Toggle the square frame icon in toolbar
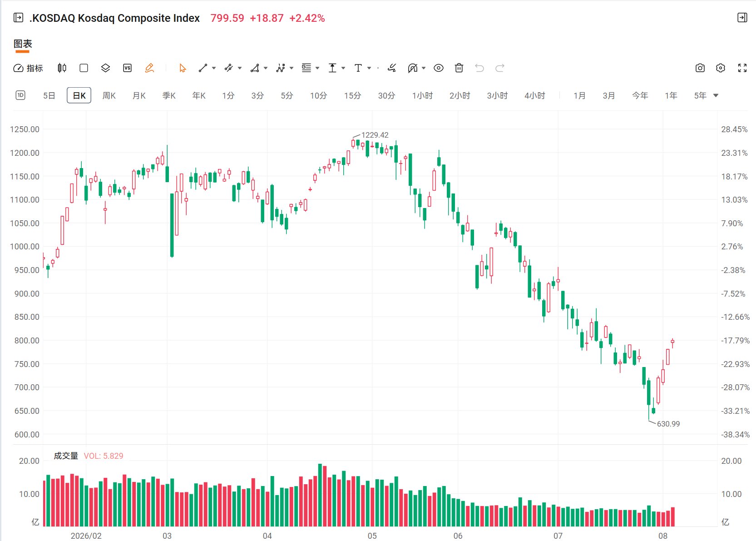The height and width of the screenshot is (541, 756). (x=84, y=68)
